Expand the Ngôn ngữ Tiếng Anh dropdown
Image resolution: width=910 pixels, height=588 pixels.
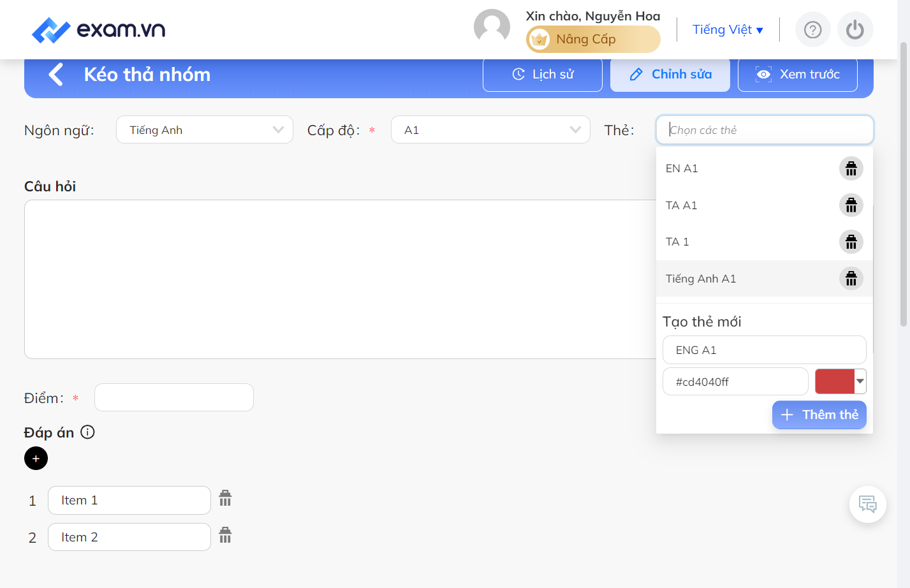coord(204,129)
